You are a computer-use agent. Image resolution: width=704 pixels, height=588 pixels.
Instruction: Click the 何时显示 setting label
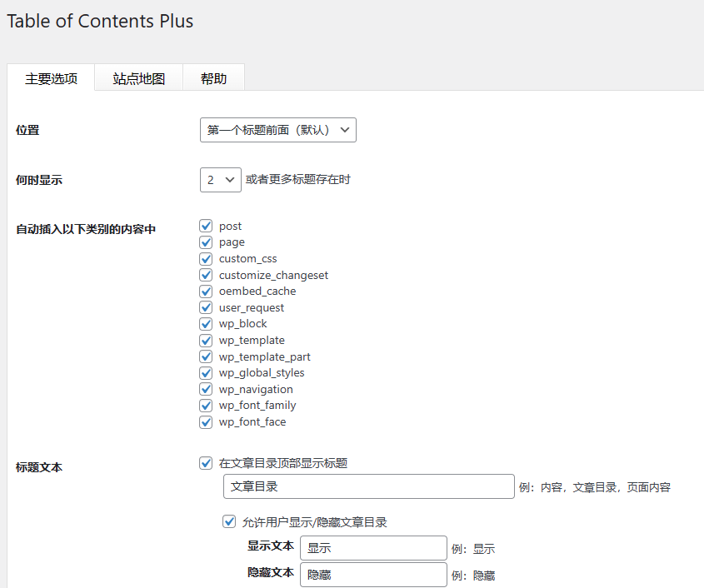39,180
